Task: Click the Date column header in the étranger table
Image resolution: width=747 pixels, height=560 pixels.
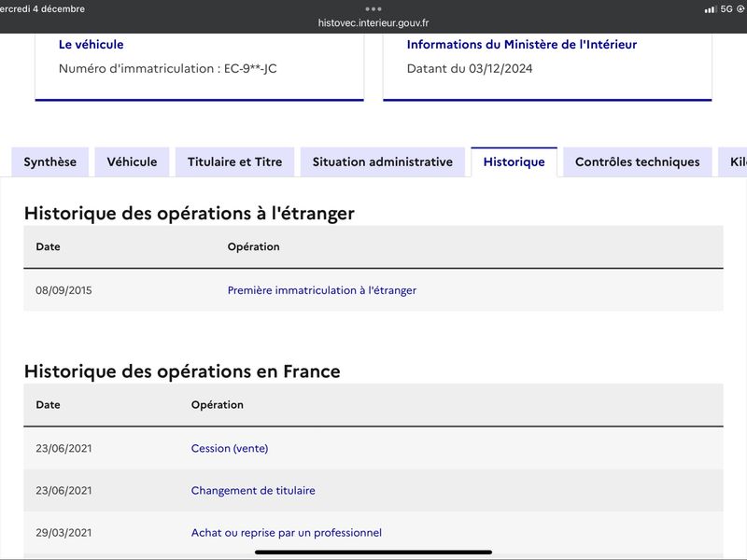Action: [x=49, y=246]
